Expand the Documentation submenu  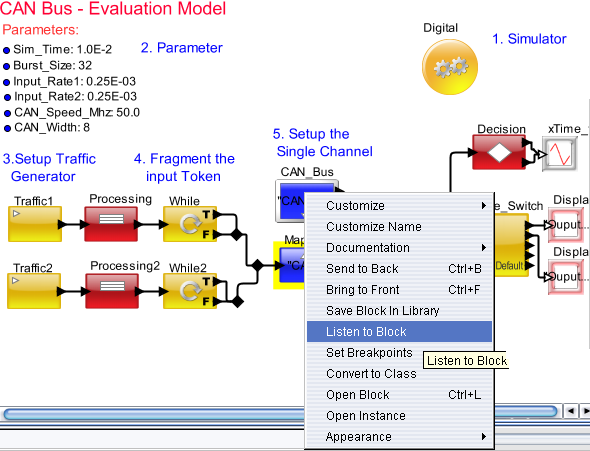click(399, 248)
